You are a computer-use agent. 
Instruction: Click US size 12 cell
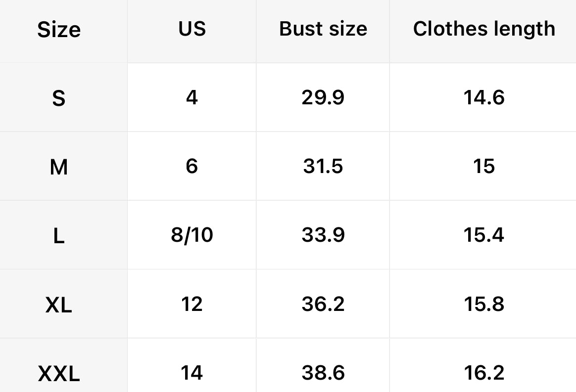pyautogui.click(x=192, y=304)
